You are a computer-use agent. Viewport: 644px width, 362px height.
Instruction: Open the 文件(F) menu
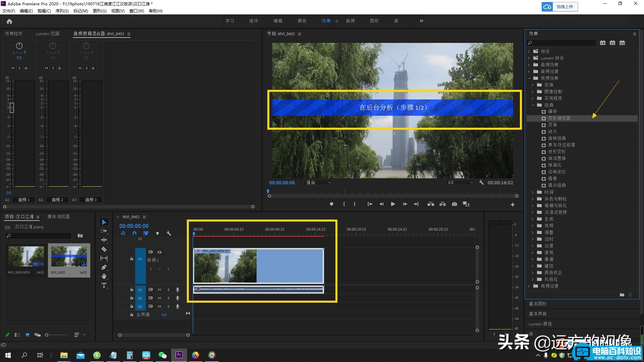pos(8,11)
